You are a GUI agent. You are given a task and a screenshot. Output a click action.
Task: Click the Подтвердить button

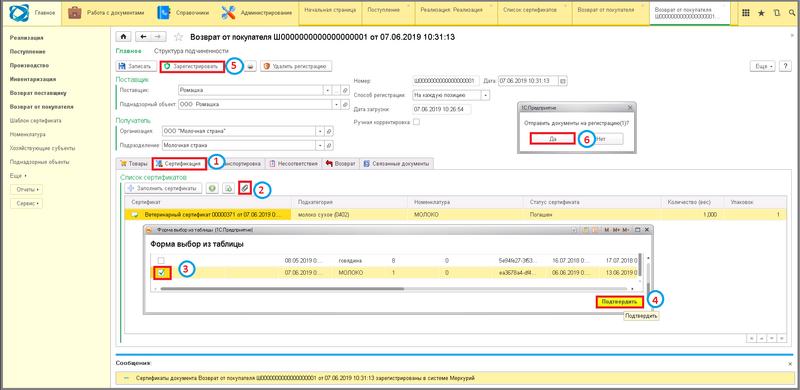619,302
